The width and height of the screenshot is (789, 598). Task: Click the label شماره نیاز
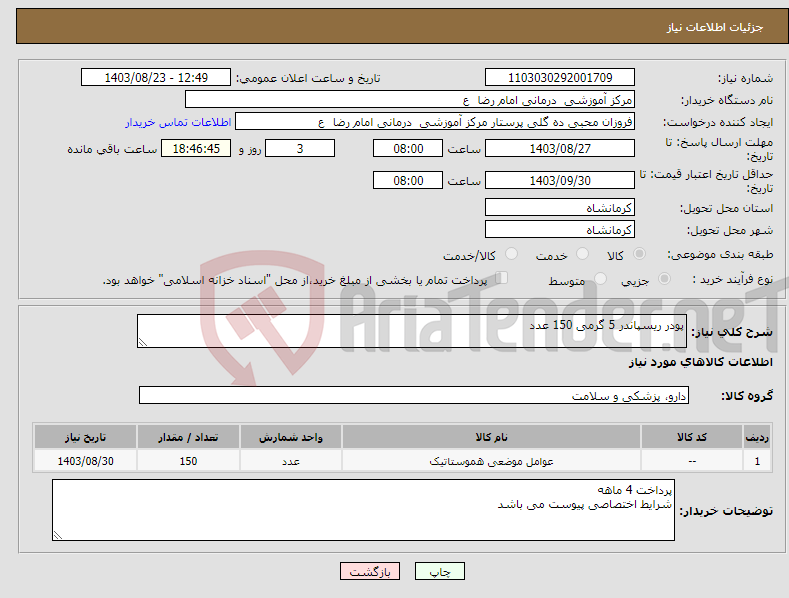pyautogui.click(x=745, y=79)
